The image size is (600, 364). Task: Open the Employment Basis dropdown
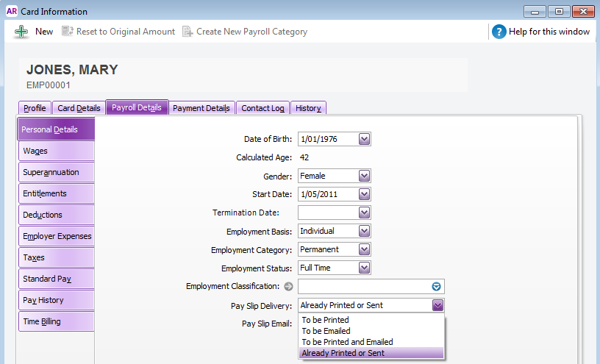(x=364, y=231)
